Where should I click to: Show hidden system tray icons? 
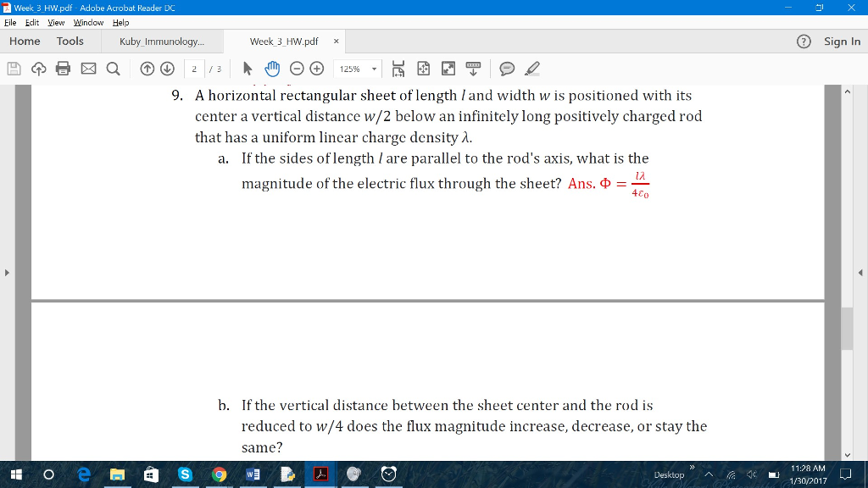[709, 474]
